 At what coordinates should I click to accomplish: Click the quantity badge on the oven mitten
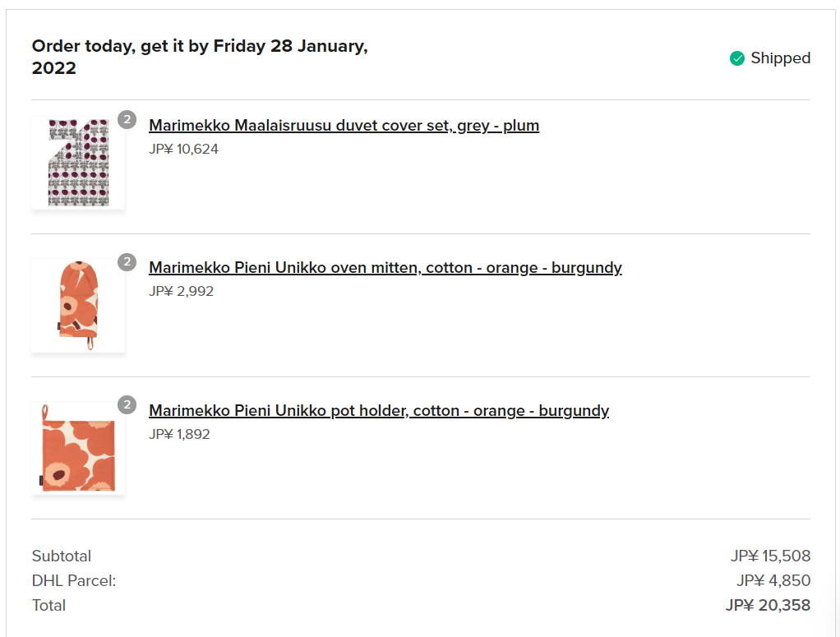tap(127, 262)
